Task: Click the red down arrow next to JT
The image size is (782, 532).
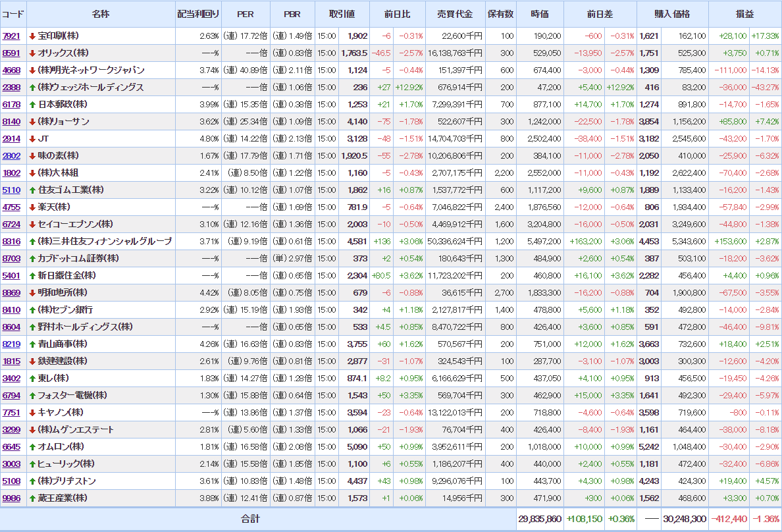Action: (32, 139)
